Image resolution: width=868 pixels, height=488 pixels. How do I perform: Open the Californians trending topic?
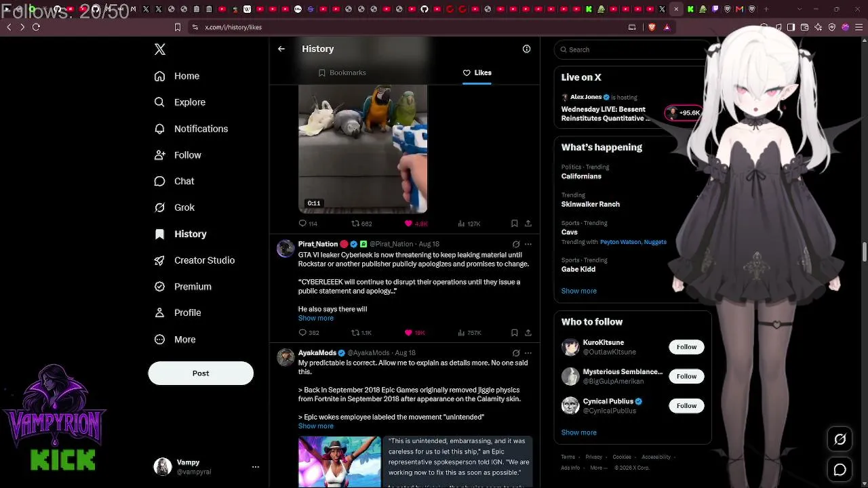click(581, 176)
